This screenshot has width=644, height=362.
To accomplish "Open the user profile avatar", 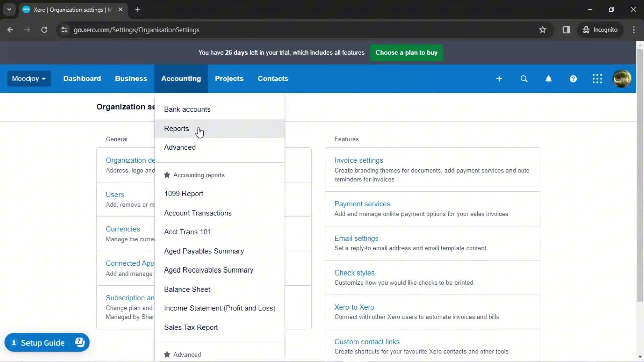I will point(622,79).
